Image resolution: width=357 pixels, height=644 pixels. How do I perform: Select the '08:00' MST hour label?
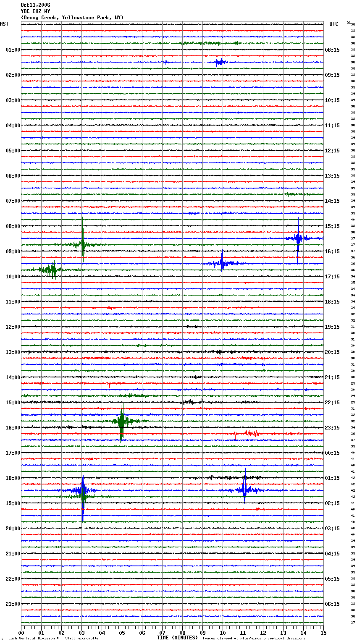[13, 226]
